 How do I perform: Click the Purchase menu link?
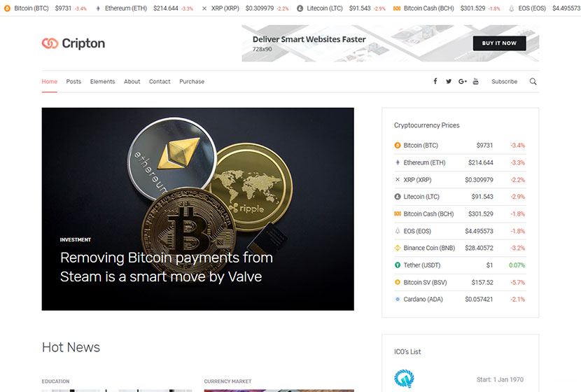pyautogui.click(x=192, y=81)
